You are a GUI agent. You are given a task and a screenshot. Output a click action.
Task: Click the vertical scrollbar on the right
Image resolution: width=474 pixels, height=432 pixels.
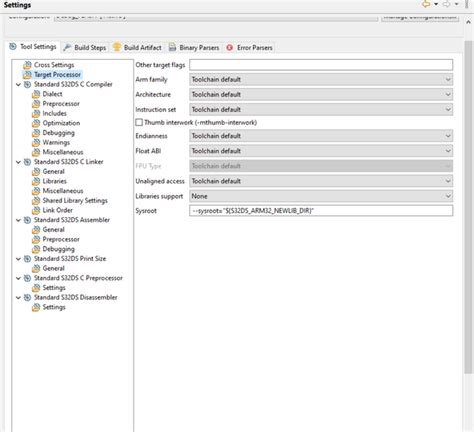(x=468, y=207)
